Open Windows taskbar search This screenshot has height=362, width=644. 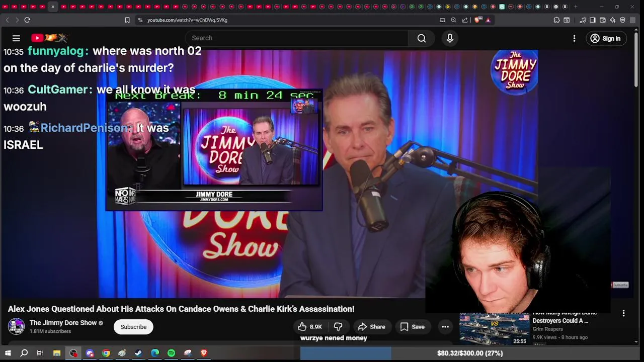(24, 353)
